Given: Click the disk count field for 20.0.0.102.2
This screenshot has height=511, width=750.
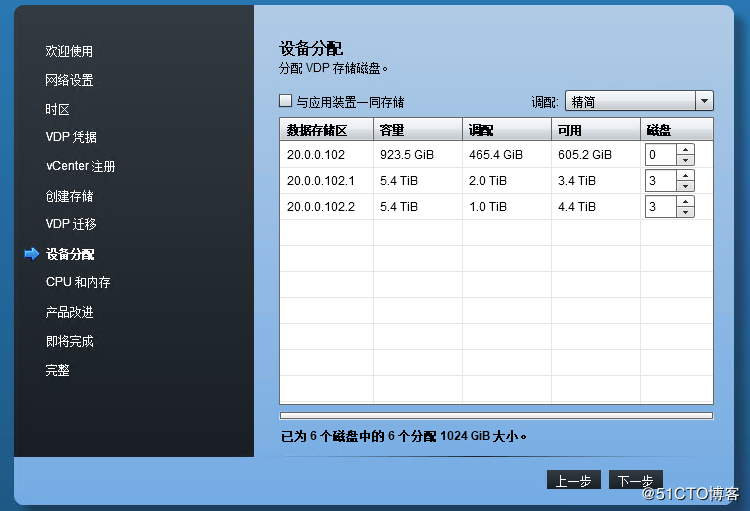Looking at the screenshot, I should [661, 206].
